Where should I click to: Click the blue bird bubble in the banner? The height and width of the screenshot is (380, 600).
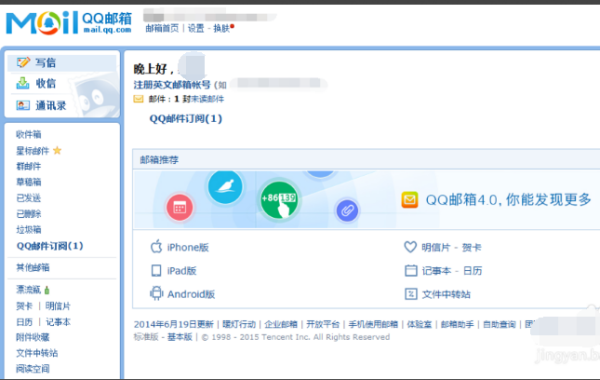click(x=225, y=187)
